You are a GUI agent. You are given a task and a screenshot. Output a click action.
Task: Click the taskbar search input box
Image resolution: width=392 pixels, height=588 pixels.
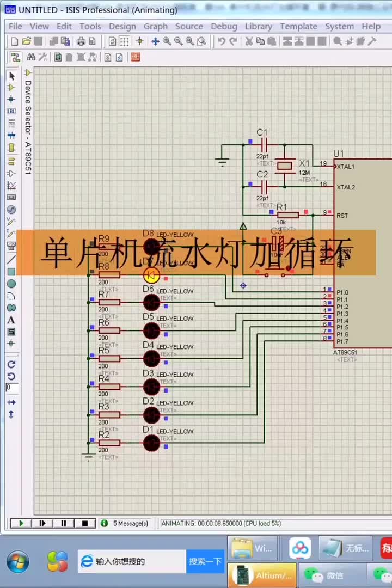coord(132,561)
